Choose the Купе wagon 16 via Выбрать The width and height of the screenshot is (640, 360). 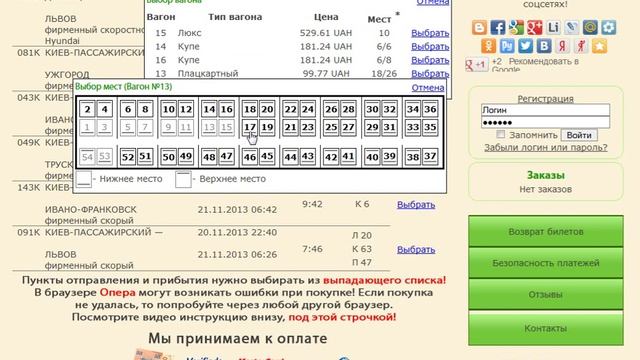(x=430, y=60)
